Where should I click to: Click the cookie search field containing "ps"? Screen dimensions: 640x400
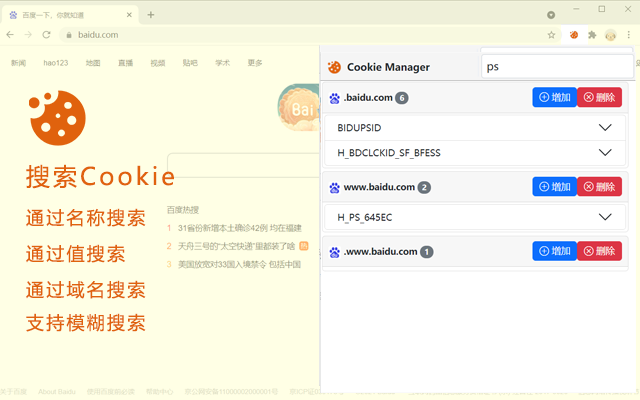(x=557, y=67)
